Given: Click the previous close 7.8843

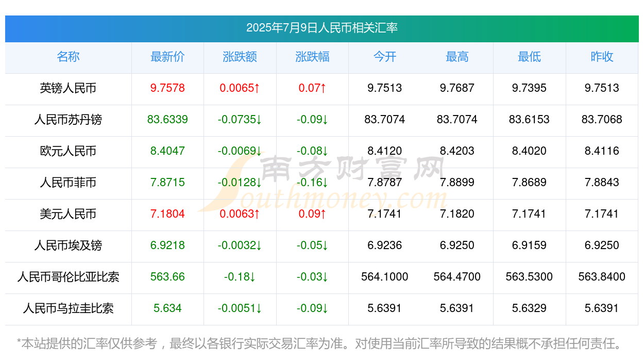Looking at the screenshot, I should (x=602, y=183).
